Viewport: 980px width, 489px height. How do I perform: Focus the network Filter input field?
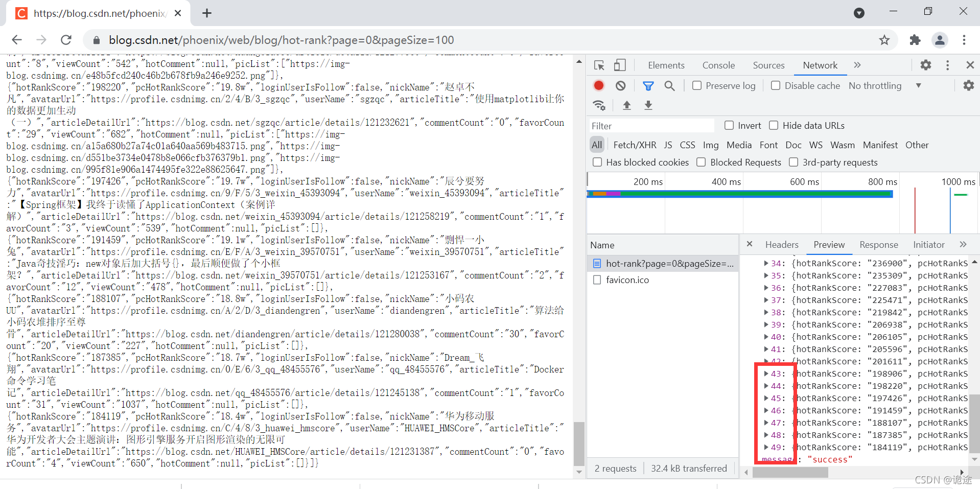(x=652, y=126)
